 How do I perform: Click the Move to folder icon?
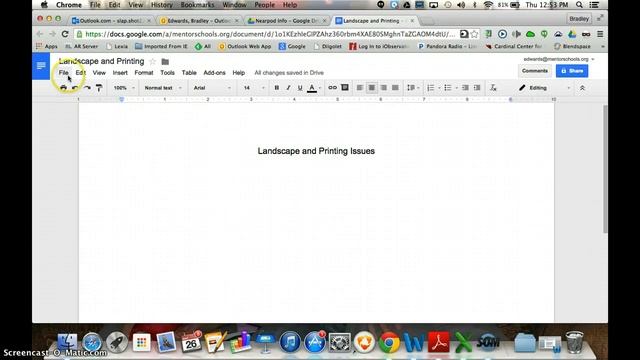point(165,62)
